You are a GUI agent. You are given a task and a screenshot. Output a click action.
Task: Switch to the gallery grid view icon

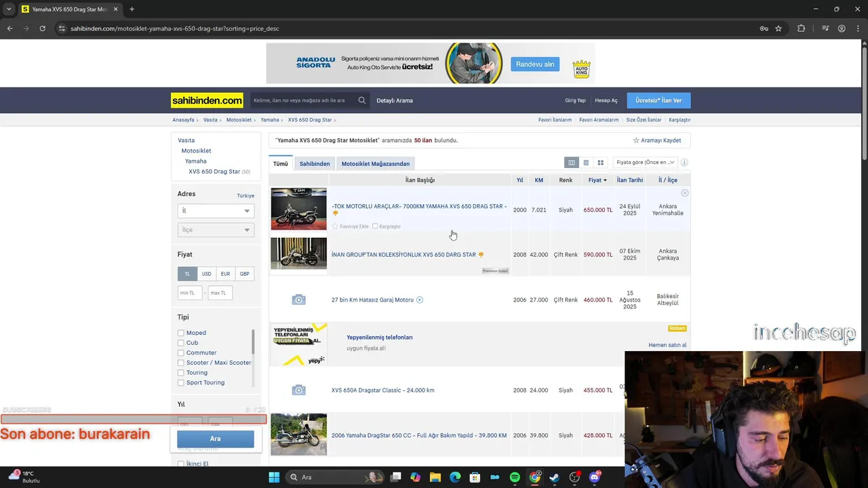(x=600, y=163)
